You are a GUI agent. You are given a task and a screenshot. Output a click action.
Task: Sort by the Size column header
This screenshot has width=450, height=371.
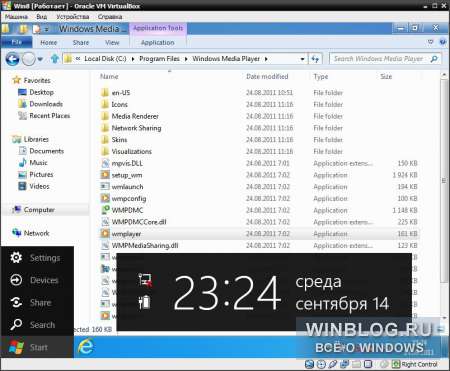pos(386,76)
